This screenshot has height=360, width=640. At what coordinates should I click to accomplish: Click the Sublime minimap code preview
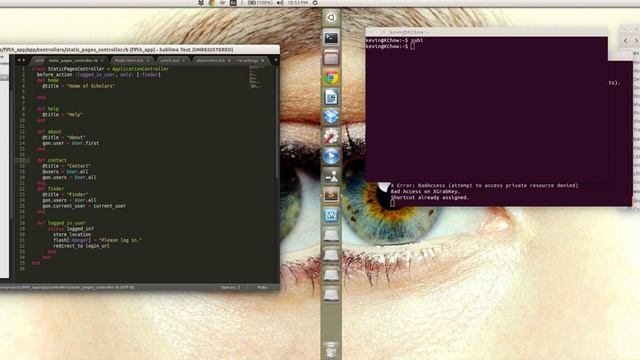click(x=255, y=77)
